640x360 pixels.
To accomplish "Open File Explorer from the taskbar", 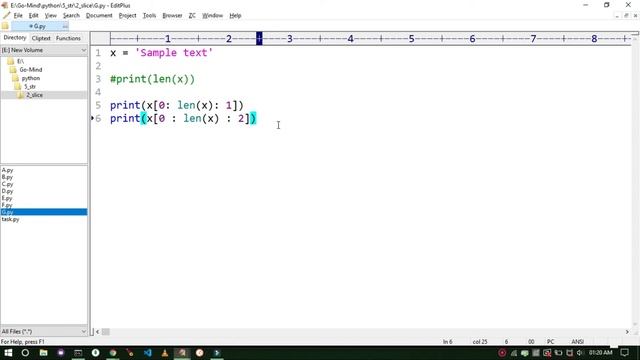I will pos(43,353).
